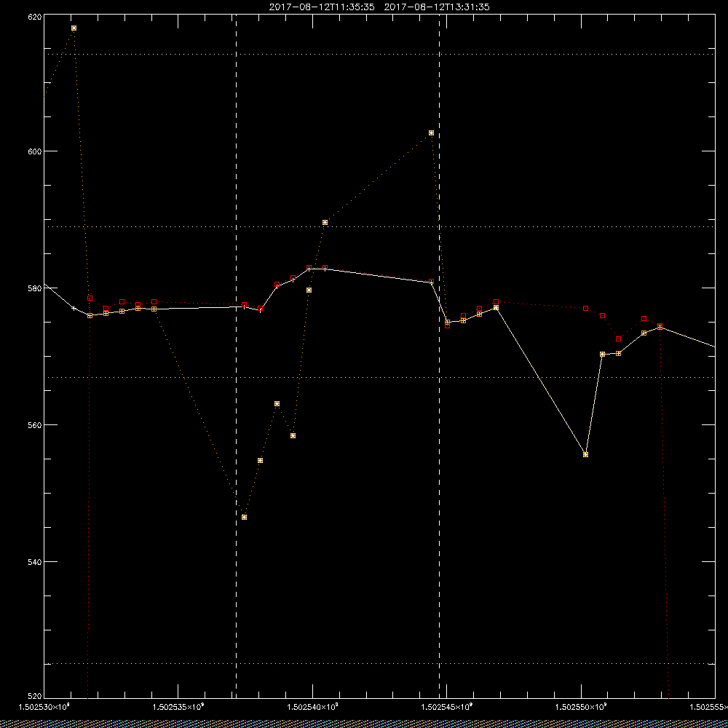Image resolution: width=728 pixels, height=728 pixels.
Task: Click the start timestamp 2017-08-12T11:35:35 in title
Action: 322,7
